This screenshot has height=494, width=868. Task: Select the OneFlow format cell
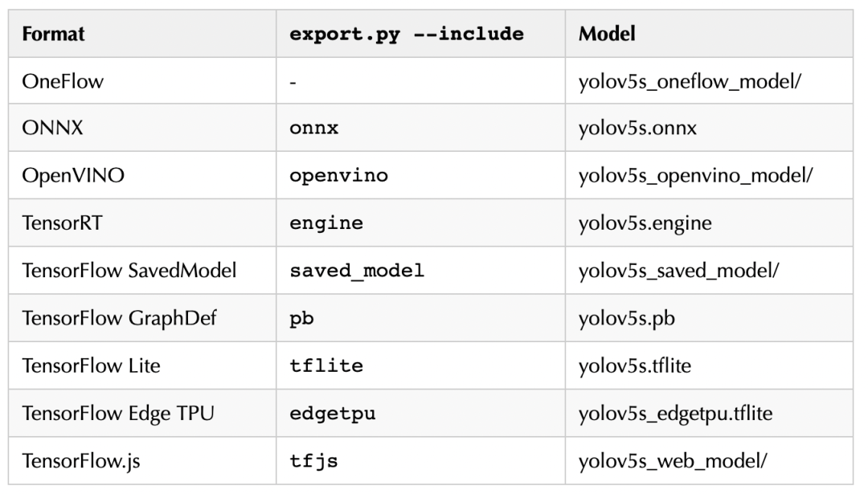(x=59, y=83)
